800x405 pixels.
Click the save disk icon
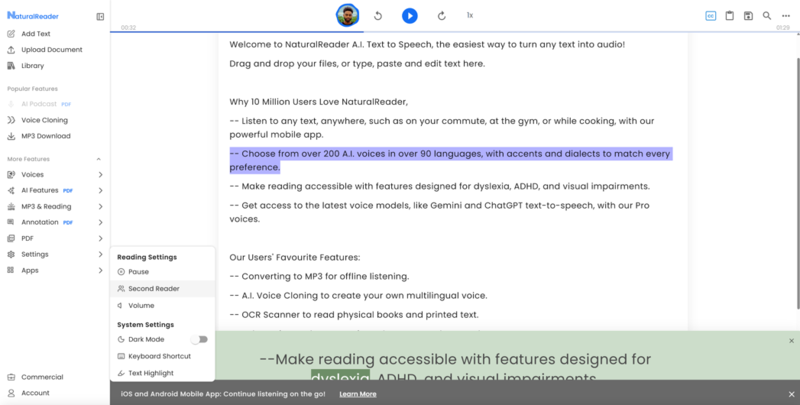tap(748, 16)
